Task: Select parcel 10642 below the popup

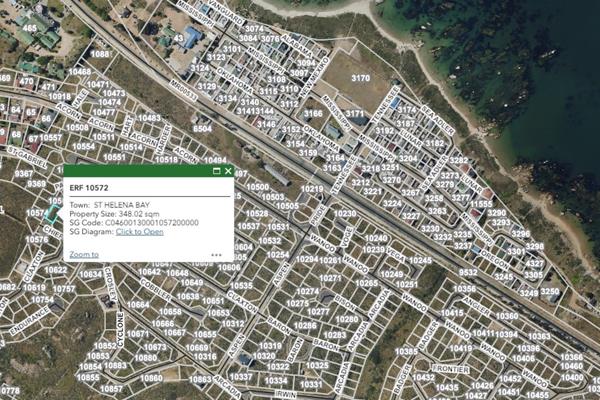Action: tap(150, 271)
